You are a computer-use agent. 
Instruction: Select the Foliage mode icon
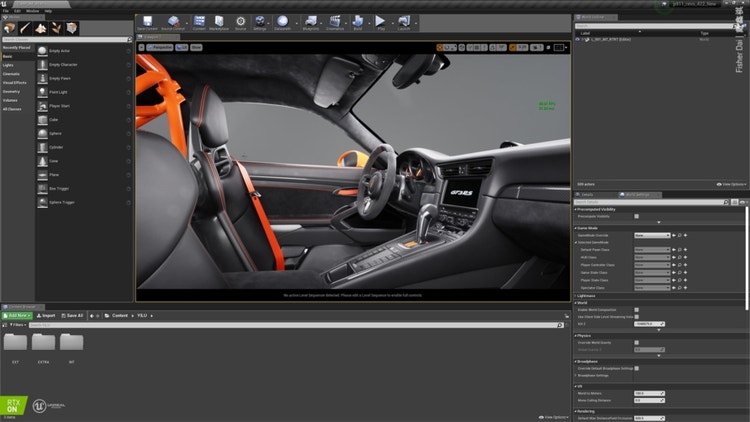click(x=56, y=27)
